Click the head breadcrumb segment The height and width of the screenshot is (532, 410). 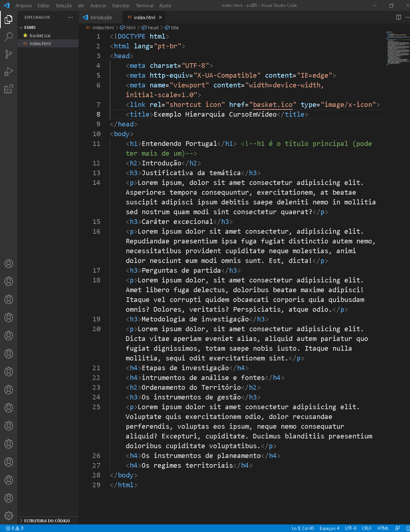point(153,27)
